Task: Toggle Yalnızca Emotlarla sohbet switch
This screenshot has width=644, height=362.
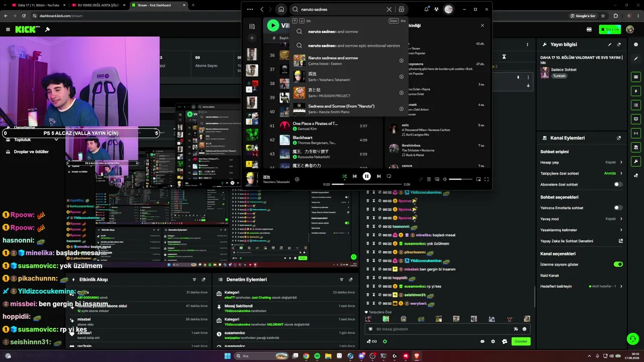Action: pyautogui.click(x=618, y=208)
